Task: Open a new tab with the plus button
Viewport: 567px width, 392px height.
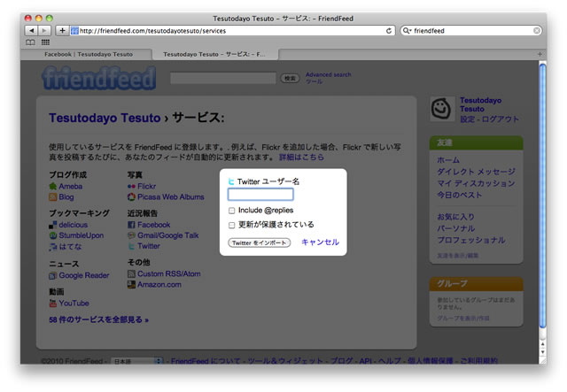Action: click(540, 54)
